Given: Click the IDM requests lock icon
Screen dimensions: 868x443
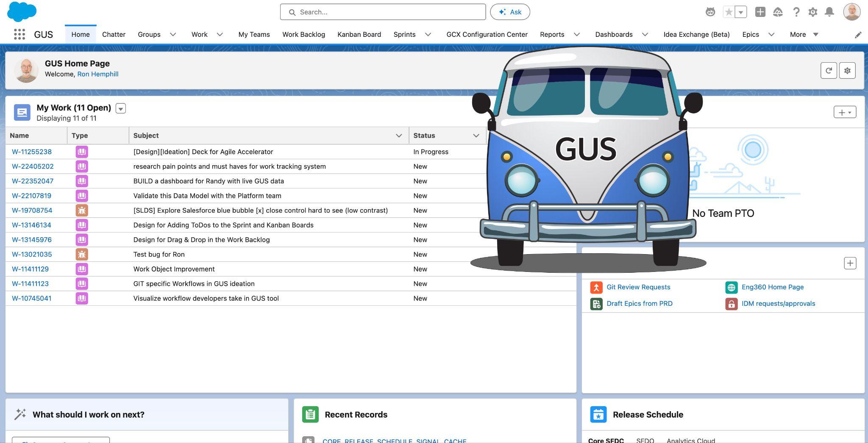Looking at the screenshot, I should 731,304.
